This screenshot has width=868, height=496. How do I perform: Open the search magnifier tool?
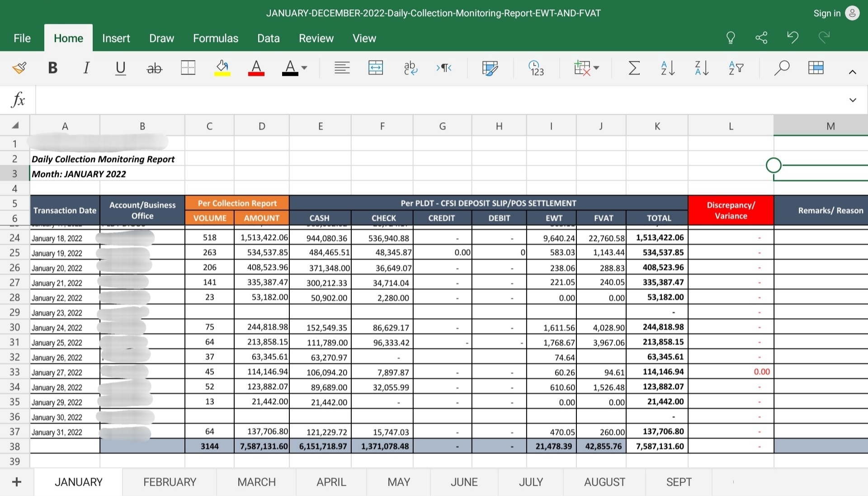781,68
